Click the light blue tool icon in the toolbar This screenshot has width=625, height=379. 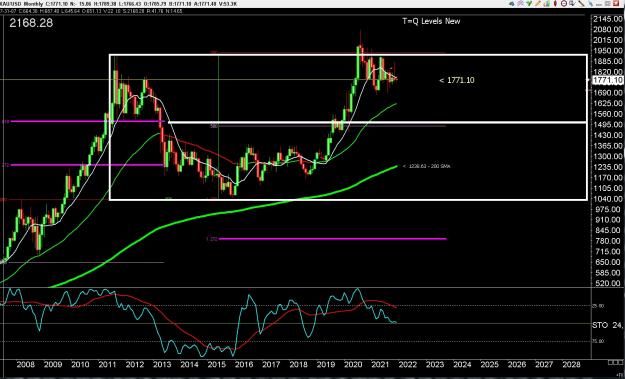tap(591, 4)
